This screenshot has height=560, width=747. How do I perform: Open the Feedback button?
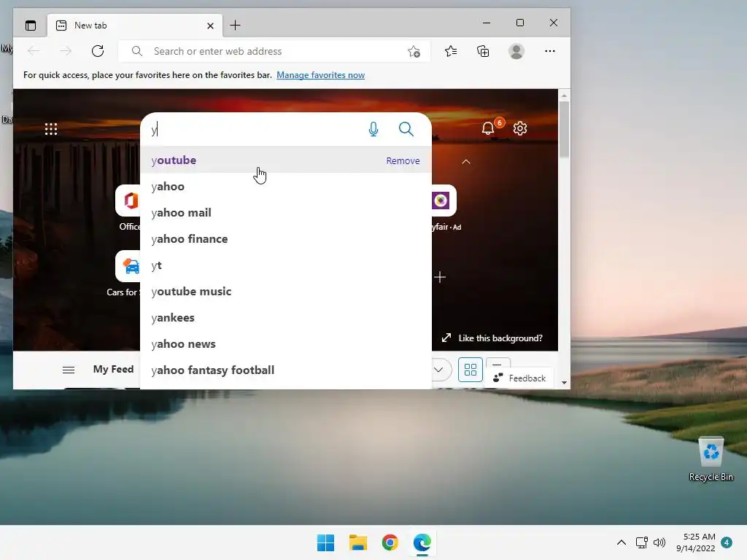pyautogui.click(x=519, y=378)
